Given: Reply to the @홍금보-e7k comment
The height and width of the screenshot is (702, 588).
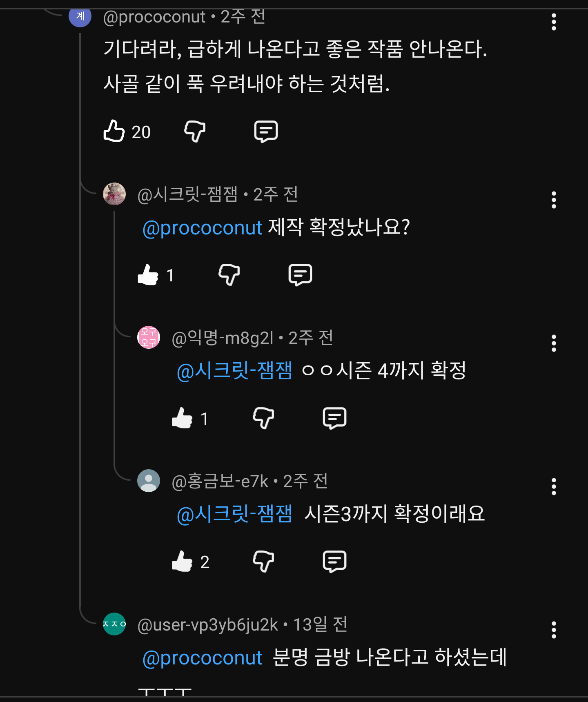Looking at the screenshot, I should [335, 561].
